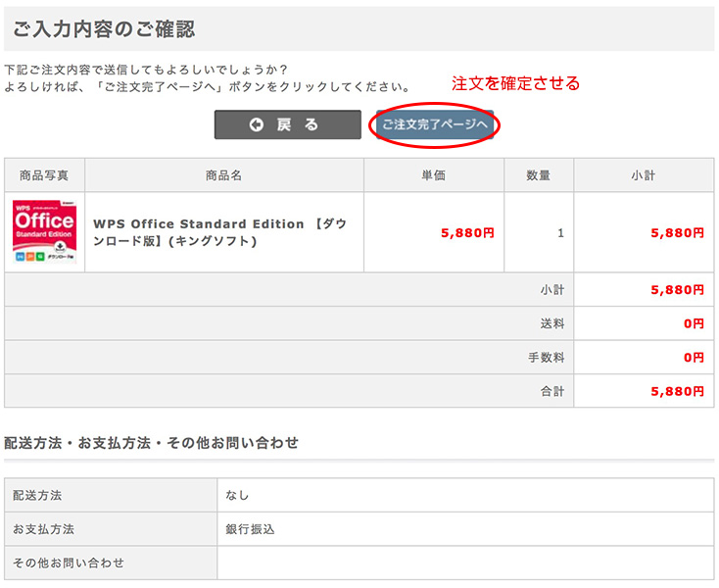Select the 商品名 column header
This screenshot has height=588, width=719.
point(223,175)
